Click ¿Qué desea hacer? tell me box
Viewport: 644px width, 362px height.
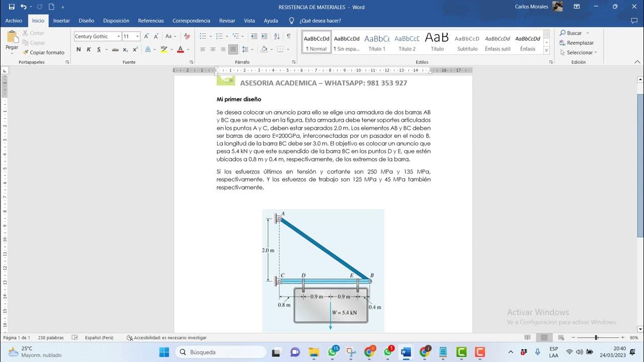pos(320,21)
